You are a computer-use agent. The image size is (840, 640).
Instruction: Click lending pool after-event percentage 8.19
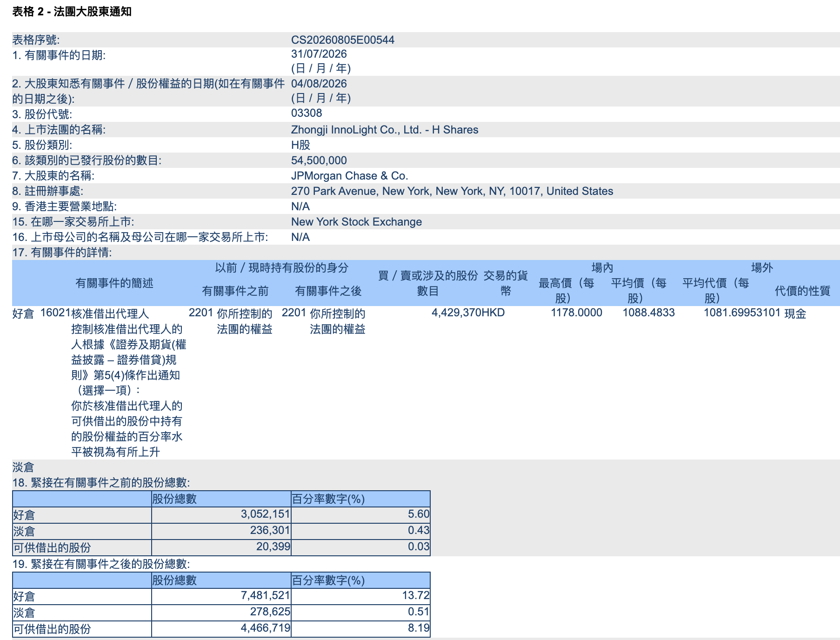click(x=419, y=628)
